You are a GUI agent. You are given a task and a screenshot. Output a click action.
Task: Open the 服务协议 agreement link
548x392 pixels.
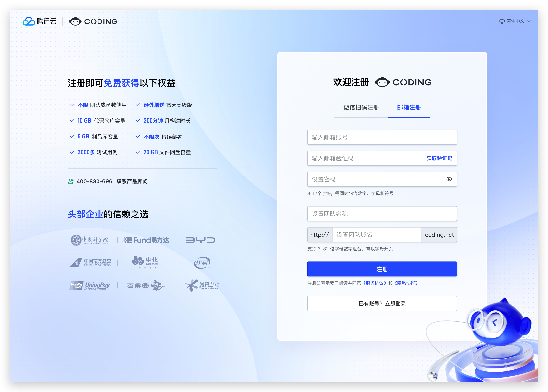click(374, 283)
